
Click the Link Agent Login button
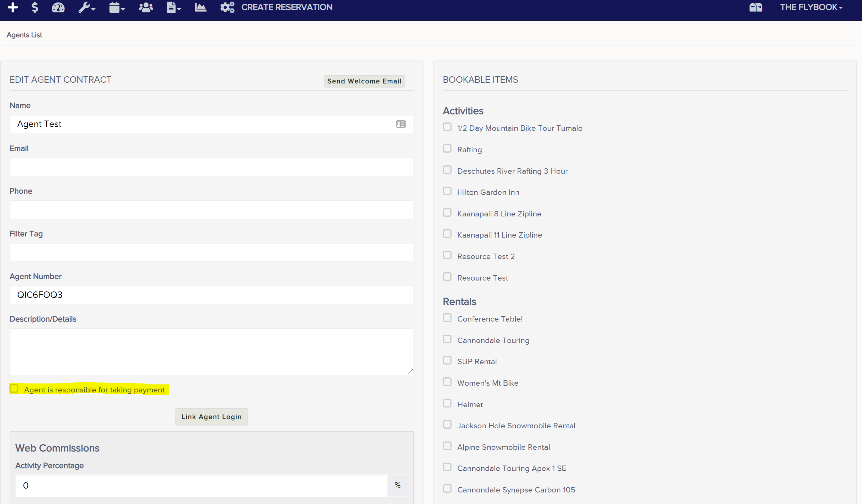coord(211,417)
